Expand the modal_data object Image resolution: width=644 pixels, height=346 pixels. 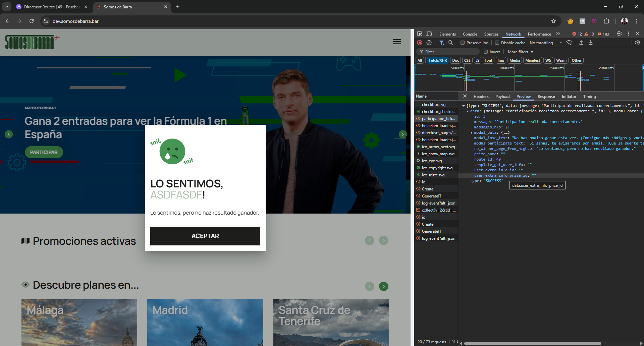pyautogui.click(x=472, y=133)
